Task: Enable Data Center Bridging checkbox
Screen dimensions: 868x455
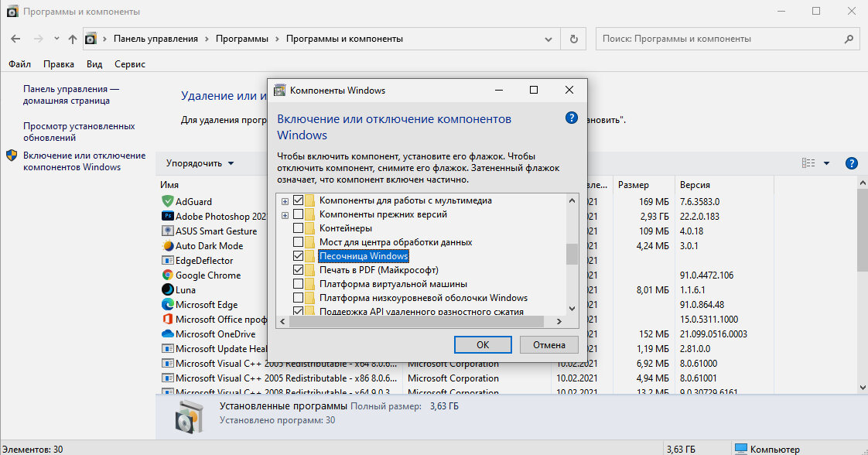Action: click(298, 242)
